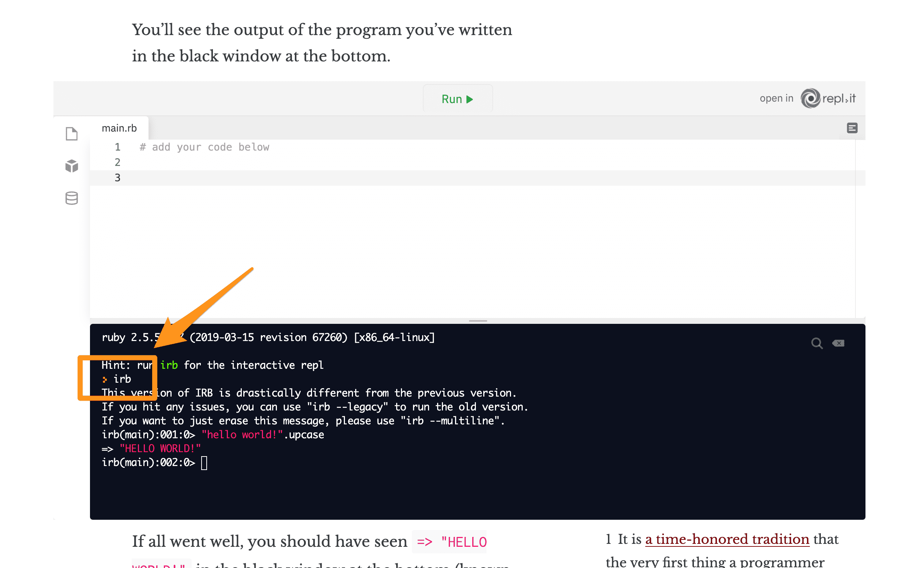924x568 pixels.
Task: Open the Database sidebar icon
Action: coord(71,198)
